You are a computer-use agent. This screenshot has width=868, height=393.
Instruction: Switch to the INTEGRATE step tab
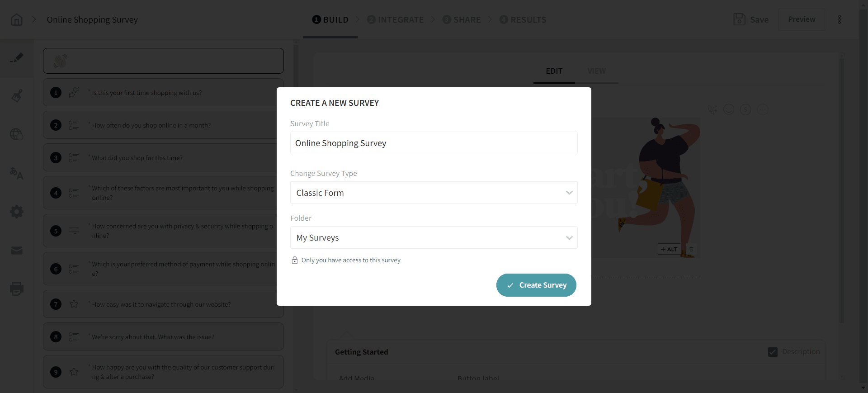point(396,19)
